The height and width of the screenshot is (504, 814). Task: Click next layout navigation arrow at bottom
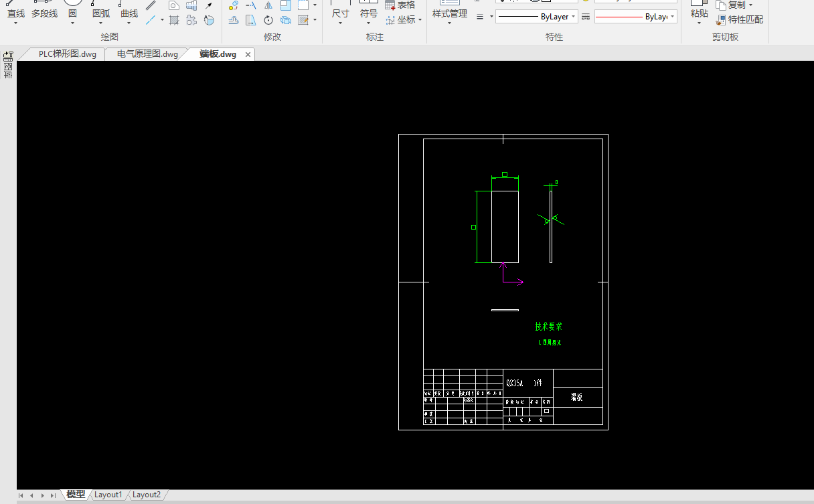click(43, 495)
